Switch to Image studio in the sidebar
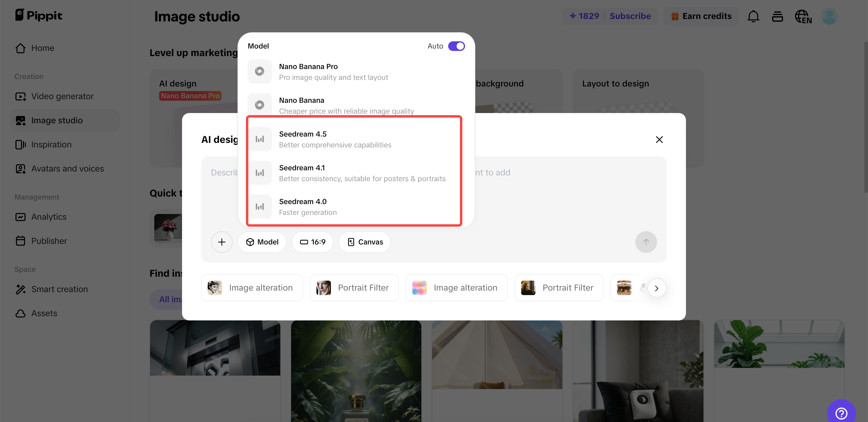The width and height of the screenshot is (868, 422). tap(56, 120)
